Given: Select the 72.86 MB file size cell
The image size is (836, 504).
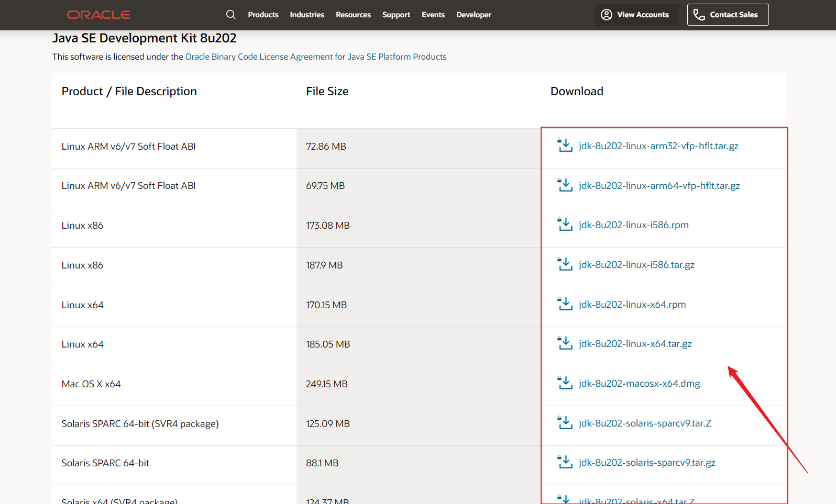Looking at the screenshot, I should coord(419,149).
